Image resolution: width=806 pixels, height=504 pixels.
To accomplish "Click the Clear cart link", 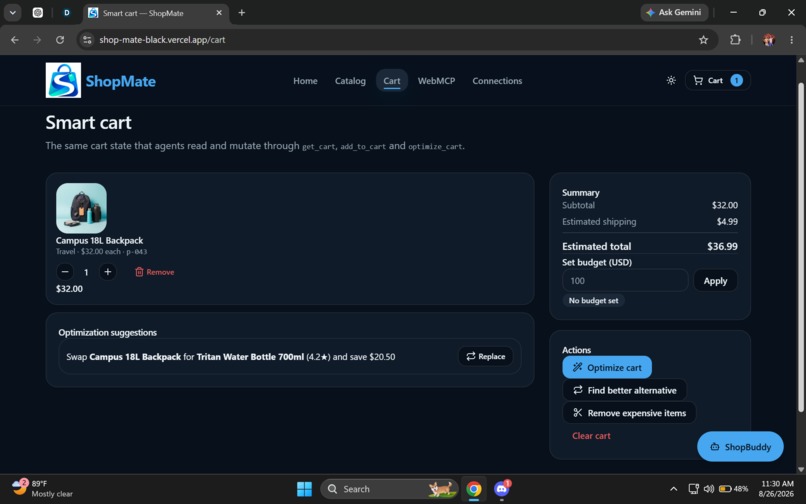I will pyautogui.click(x=591, y=436).
